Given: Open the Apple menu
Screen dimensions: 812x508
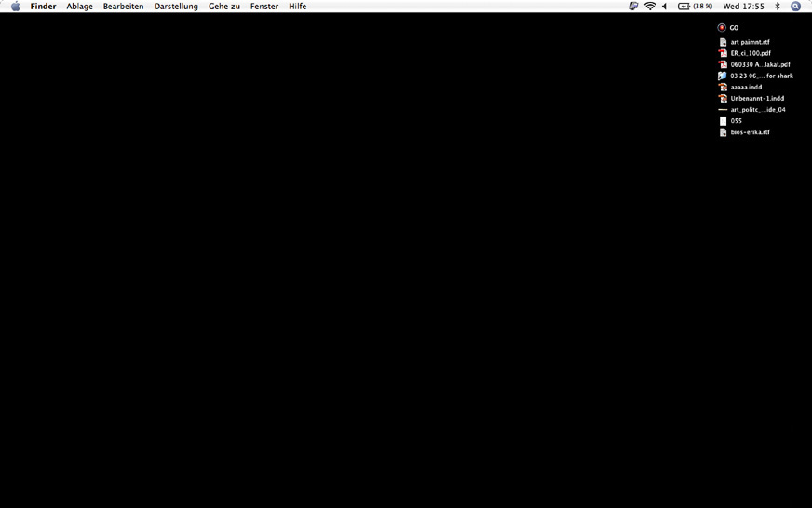Looking at the screenshot, I should [15, 7].
